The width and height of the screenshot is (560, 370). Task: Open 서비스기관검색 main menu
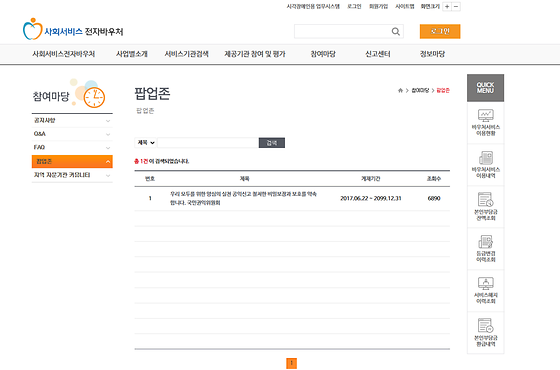point(186,54)
